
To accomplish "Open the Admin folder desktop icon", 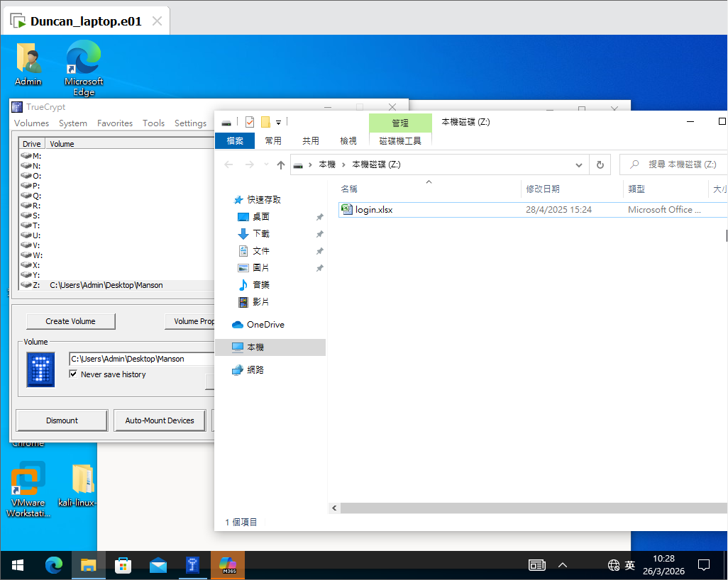I will pyautogui.click(x=28, y=64).
